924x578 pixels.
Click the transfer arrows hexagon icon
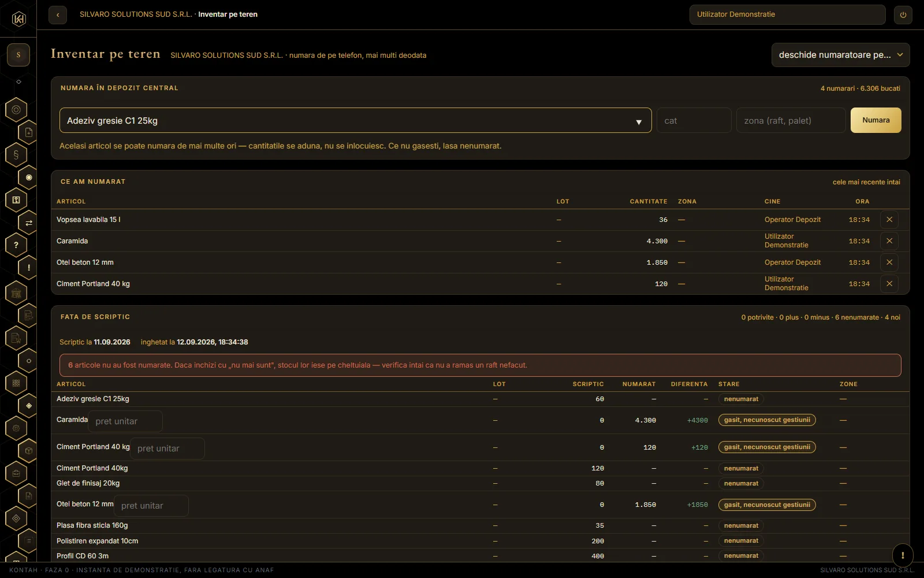pos(28,223)
